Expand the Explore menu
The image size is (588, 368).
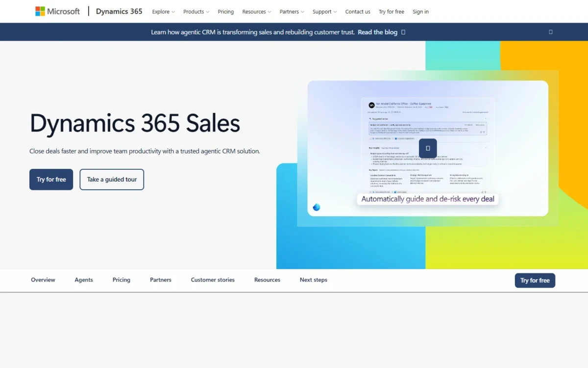click(x=163, y=12)
